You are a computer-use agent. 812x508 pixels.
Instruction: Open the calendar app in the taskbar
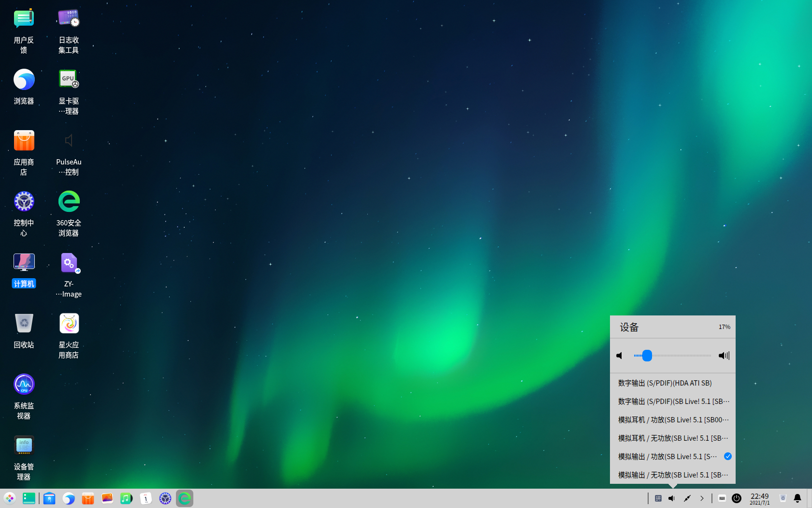point(145,498)
